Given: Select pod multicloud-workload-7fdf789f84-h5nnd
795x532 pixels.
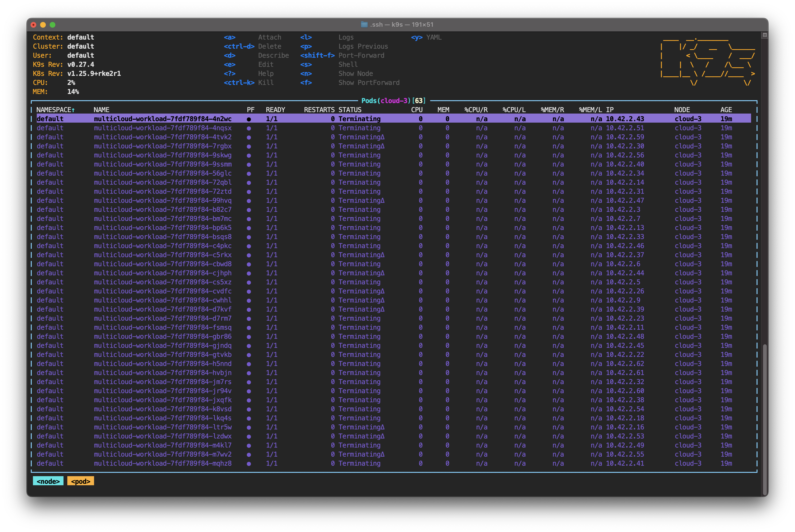Looking at the screenshot, I should (x=394, y=364).
